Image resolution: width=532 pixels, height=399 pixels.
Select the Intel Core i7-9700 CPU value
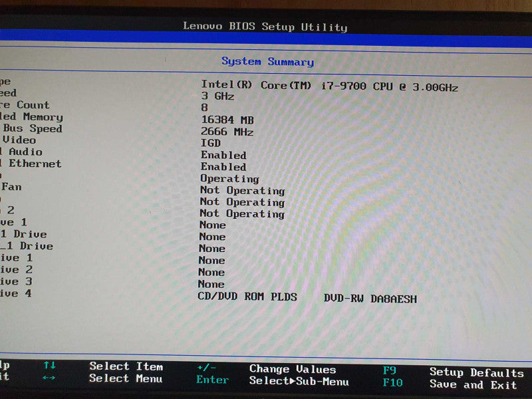(329, 86)
